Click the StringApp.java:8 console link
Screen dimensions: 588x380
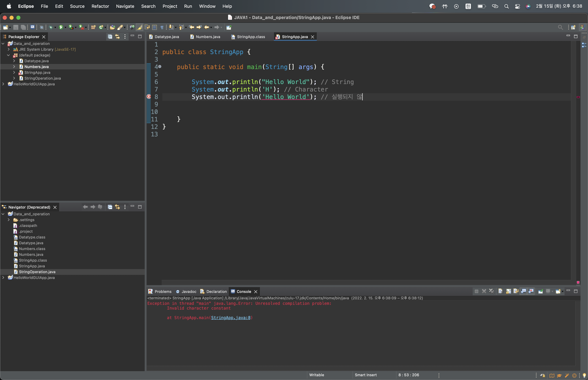point(231,318)
